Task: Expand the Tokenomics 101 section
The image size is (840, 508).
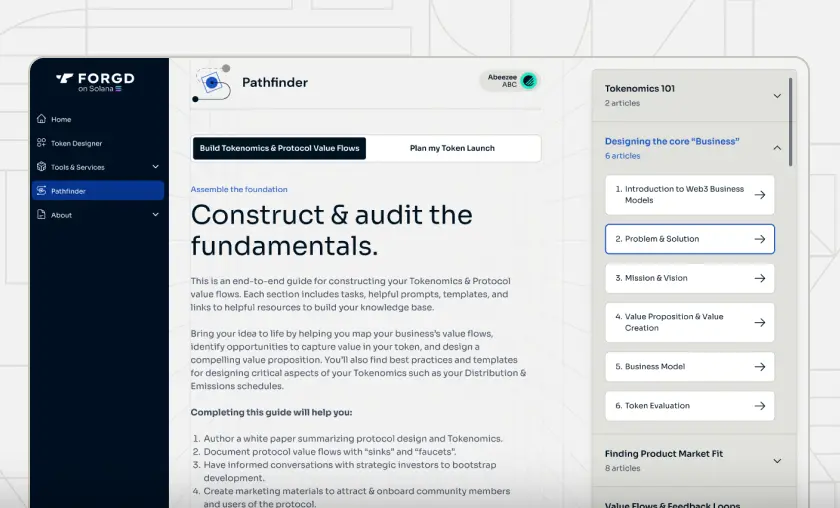Action: pyautogui.click(x=777, y=96)
